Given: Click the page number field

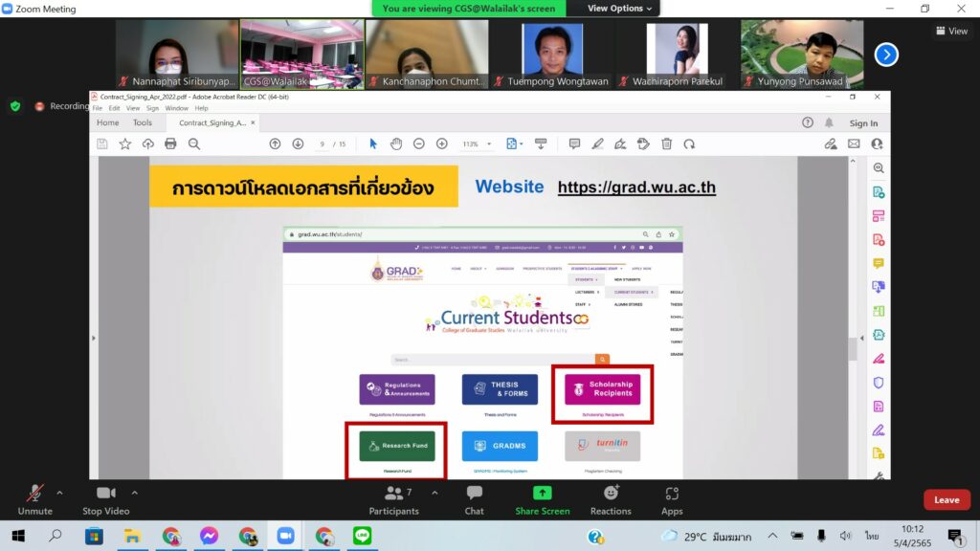Looking at the screenshot, I should click(x=322, y=144).
